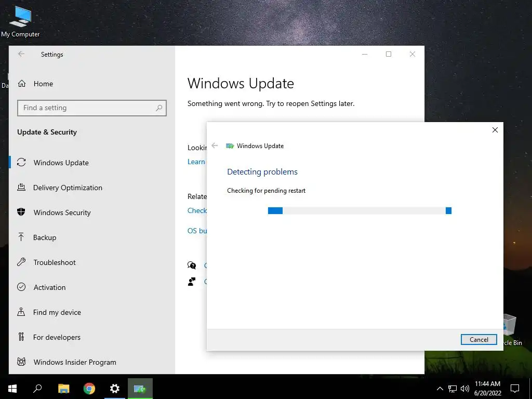The image size is (532, 399).
Task: Open the notification Action Center
Action: [x=515, y=389]
